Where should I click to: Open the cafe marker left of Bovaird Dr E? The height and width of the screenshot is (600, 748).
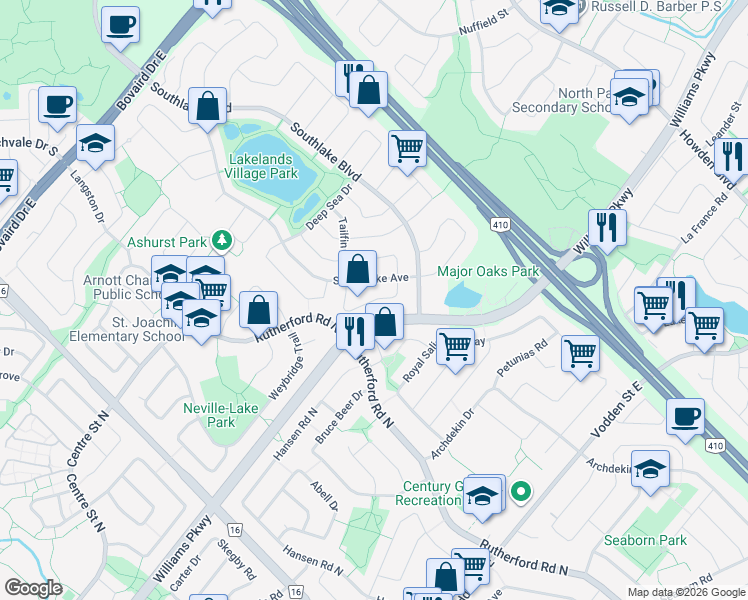[57, 106]
